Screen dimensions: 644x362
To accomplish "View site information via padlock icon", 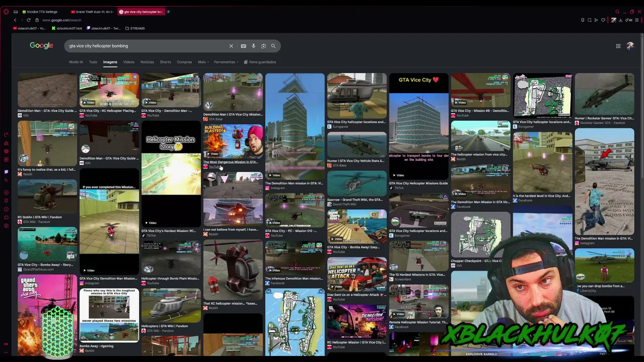I will click(37, 20).
